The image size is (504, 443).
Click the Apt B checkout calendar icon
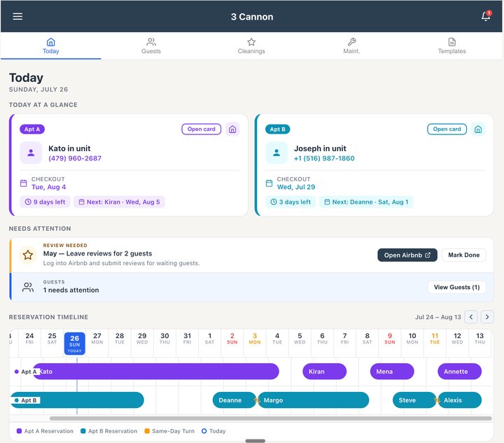coord(269,183)
